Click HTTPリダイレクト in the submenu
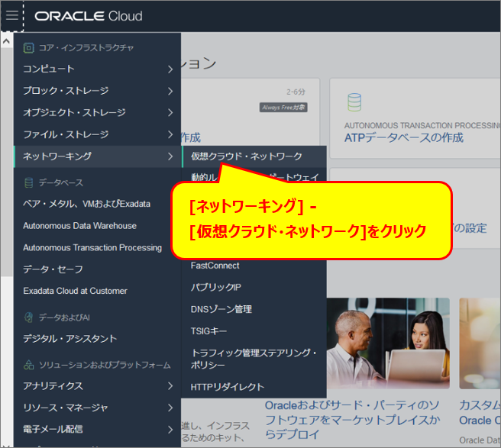Image resolution: width=501 pixels, height=448 pixels. click(227, 387)
